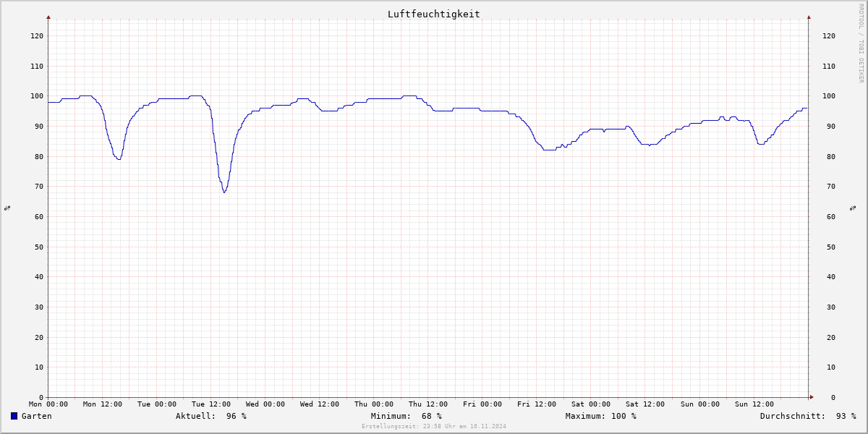Click the Thu 00:00 axis label
868x434 pixels.
(374, 404)
